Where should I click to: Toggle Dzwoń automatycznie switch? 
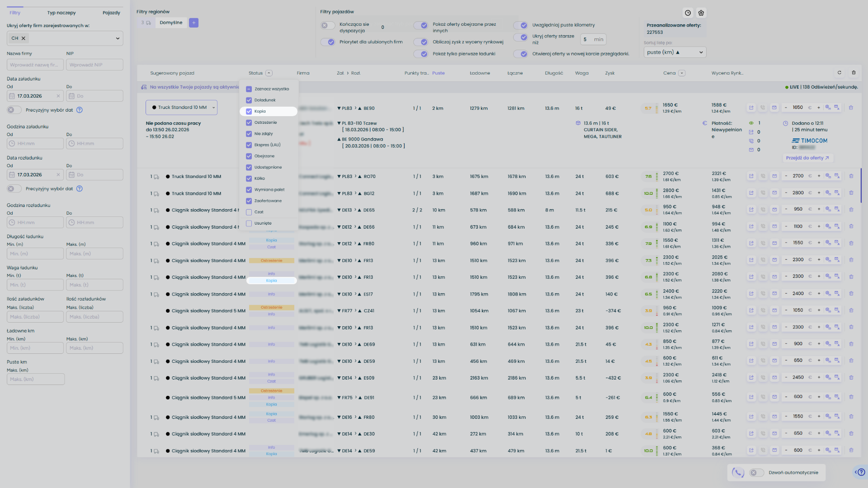click(x=756, y=473)
